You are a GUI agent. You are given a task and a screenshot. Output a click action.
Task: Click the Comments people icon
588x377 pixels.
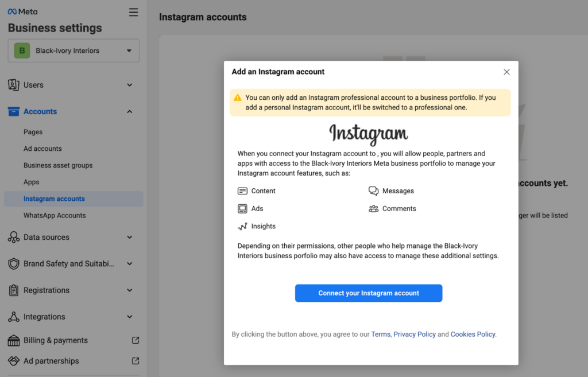(373, 209)
